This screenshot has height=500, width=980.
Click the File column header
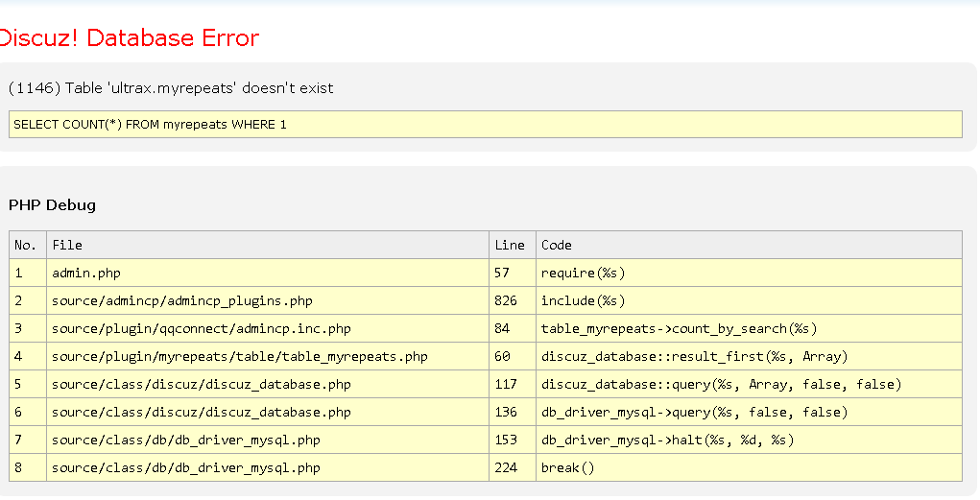point(67,246)
